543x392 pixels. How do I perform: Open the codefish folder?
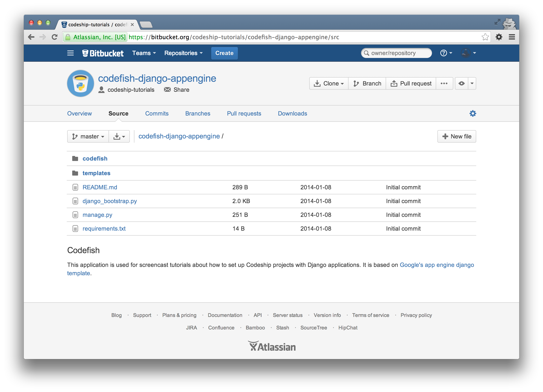95,158
